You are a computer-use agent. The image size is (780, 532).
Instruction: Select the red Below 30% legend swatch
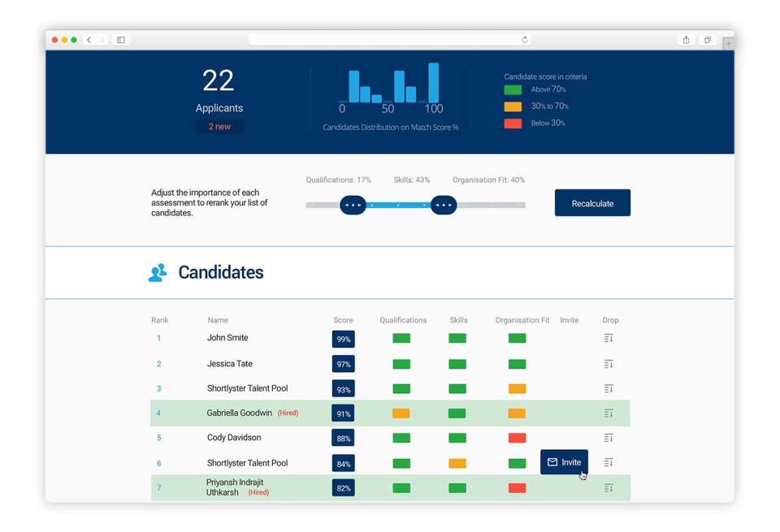[x=513, y=123]
